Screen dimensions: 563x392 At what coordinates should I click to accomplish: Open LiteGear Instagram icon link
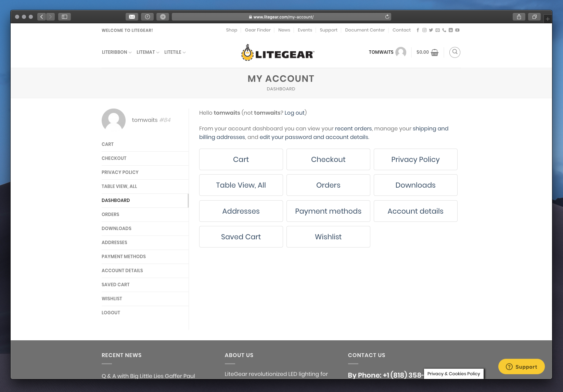(424, 30)
